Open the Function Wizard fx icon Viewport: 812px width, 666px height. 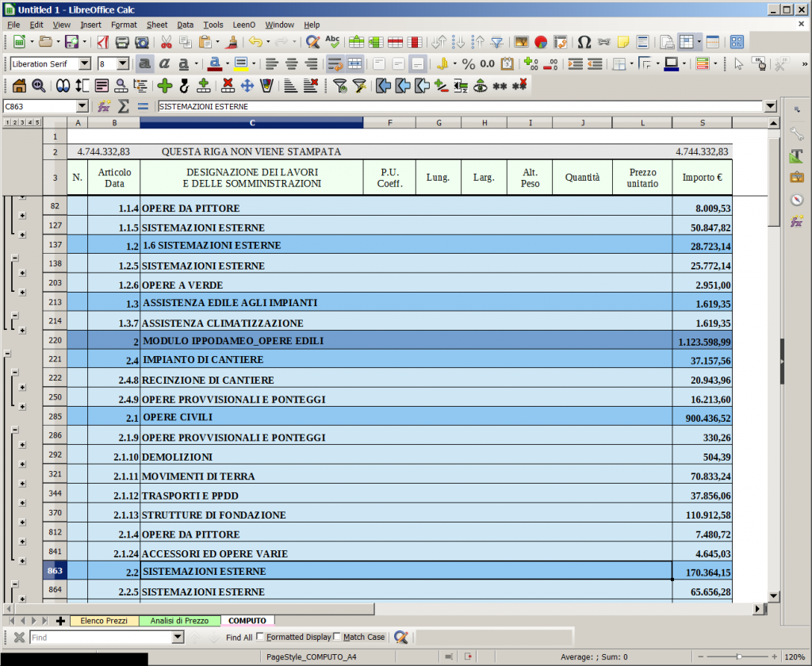pyautogui.click(x=104, y=106)
